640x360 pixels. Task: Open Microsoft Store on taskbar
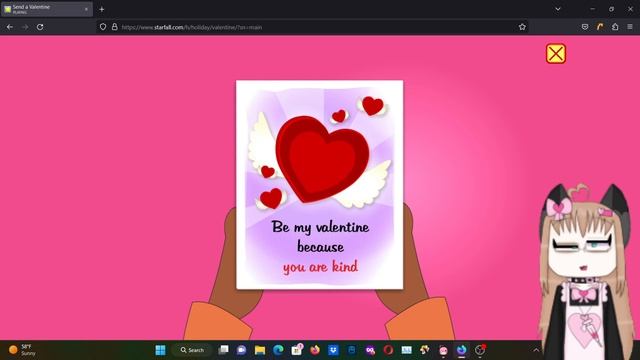point(297,350)
